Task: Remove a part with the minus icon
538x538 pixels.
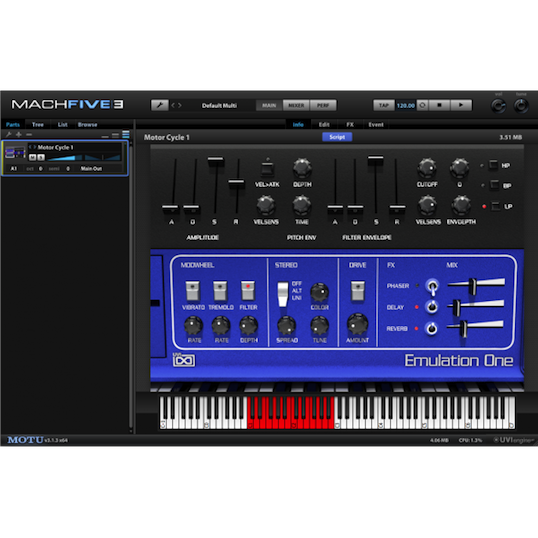Action: (x=29, y=134)
